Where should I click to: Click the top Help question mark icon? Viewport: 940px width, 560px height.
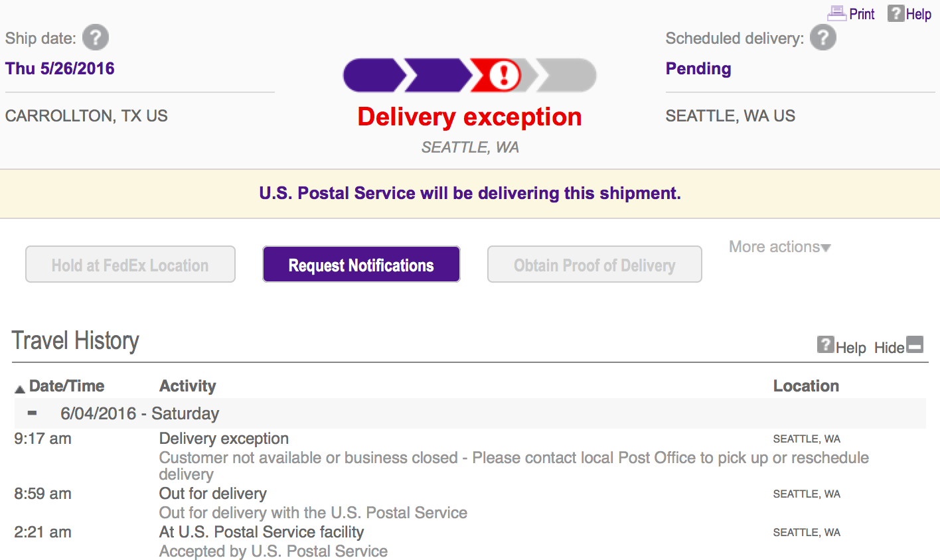coord(896,13)
